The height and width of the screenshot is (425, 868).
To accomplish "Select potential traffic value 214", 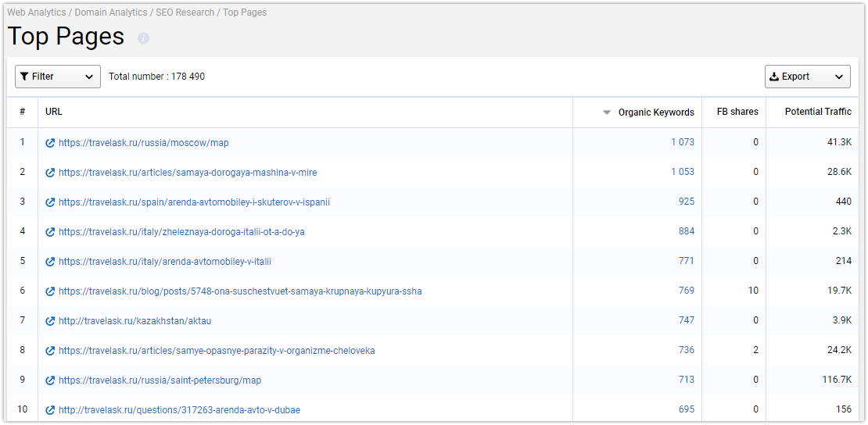I will point(844,261).
